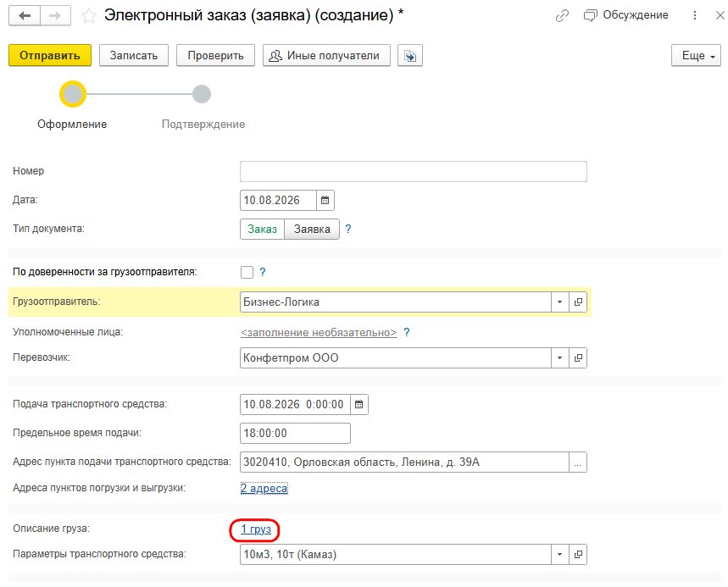Open the calendar picker for Дата
This screenshot has width=728, height=587.
point(325,201)
